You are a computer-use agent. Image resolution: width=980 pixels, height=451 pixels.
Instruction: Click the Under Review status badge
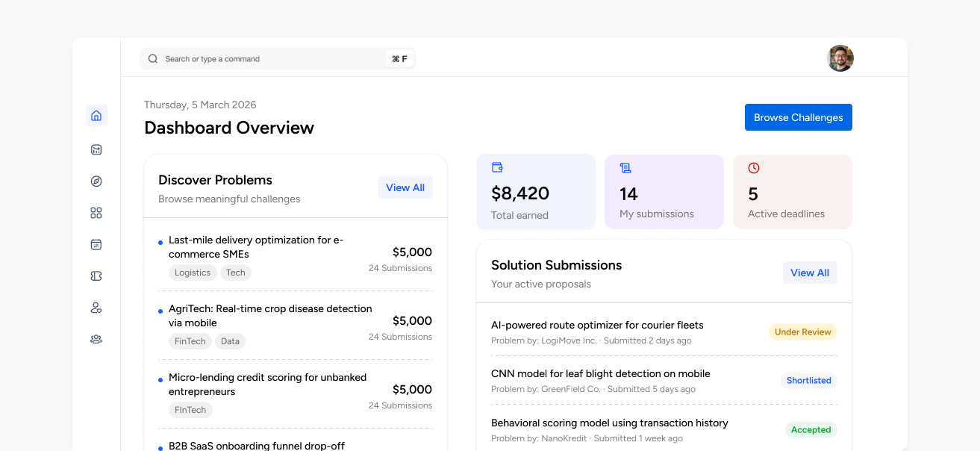point(802,332)
